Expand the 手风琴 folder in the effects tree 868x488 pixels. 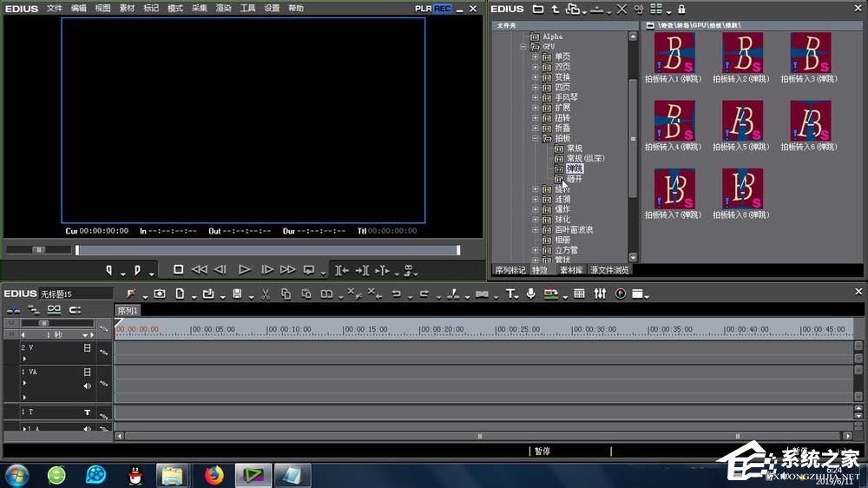click(536, 97)
